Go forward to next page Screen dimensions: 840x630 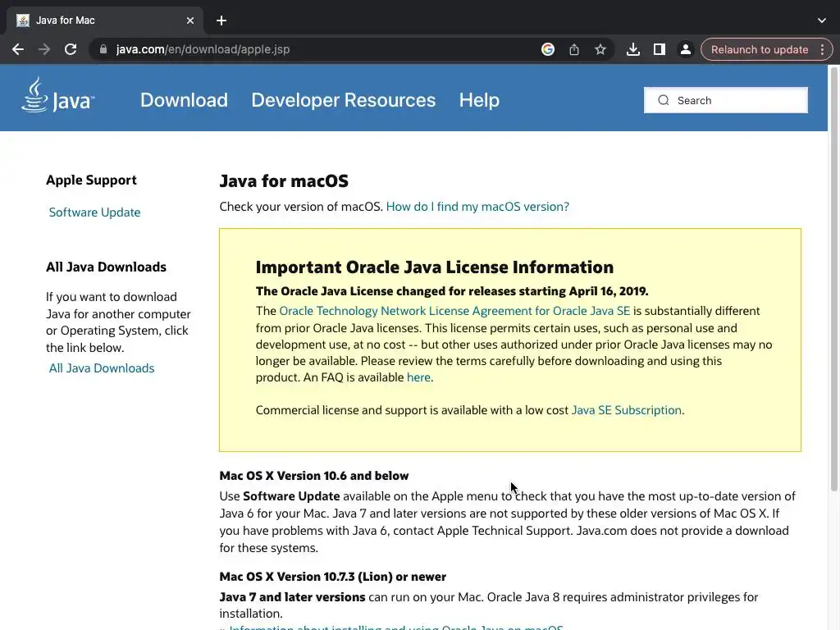(x=44, y=49)
